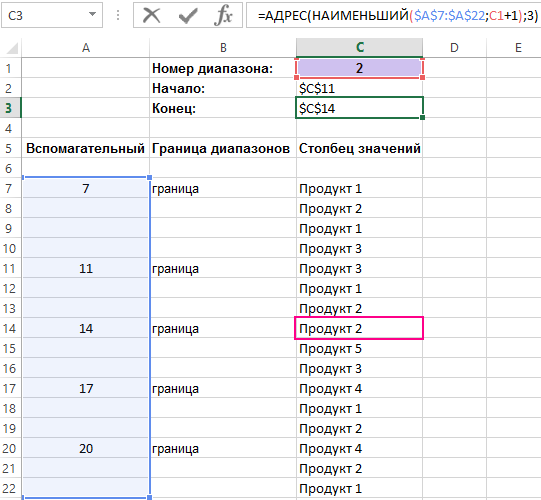
Task: Click cell 'Номер диапазона:'
Action: pyautogui.click(x=223, y=68)
